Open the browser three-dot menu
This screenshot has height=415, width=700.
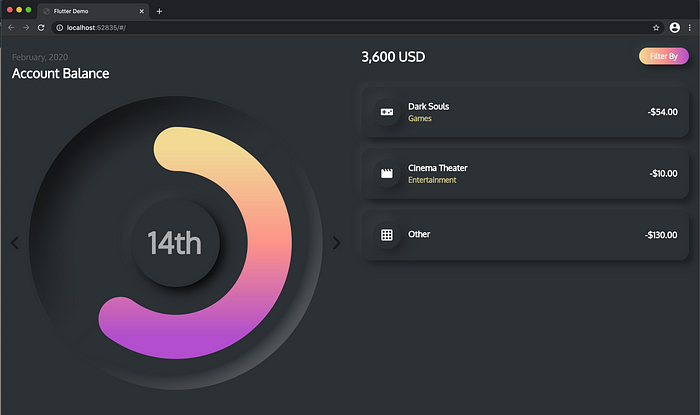click(690, 28)
